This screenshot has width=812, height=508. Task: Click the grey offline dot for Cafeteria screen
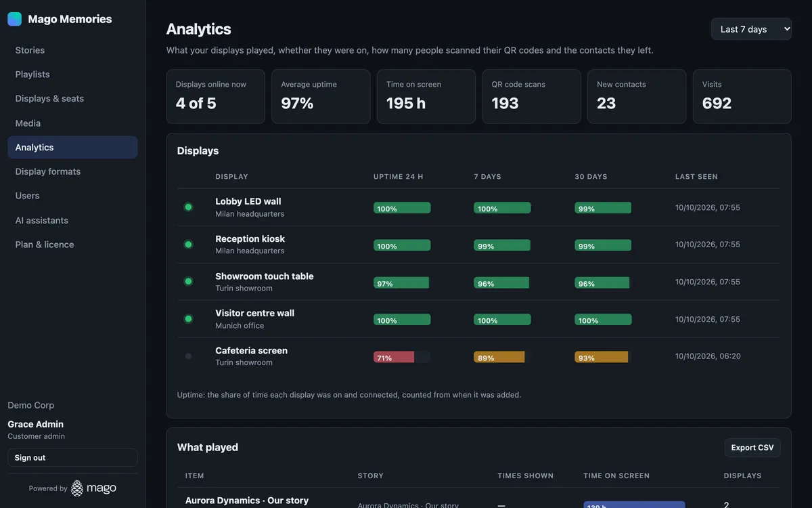tap(188, 356)
